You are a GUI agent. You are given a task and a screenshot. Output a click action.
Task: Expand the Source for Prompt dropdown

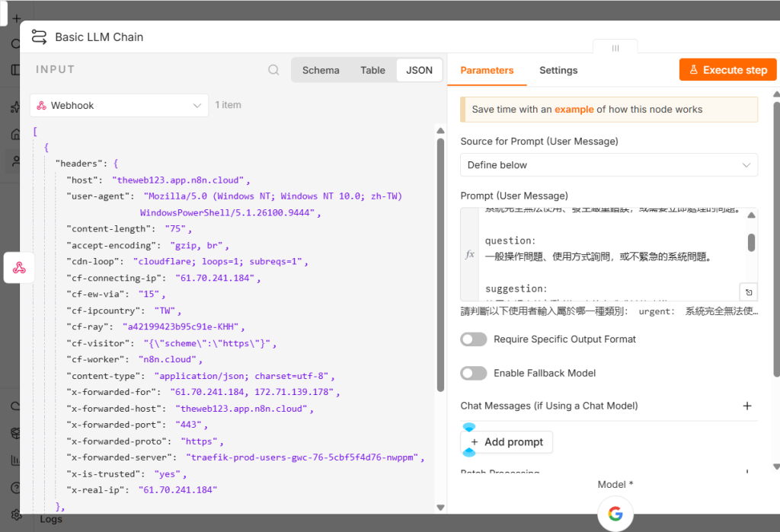pos(609,165)
